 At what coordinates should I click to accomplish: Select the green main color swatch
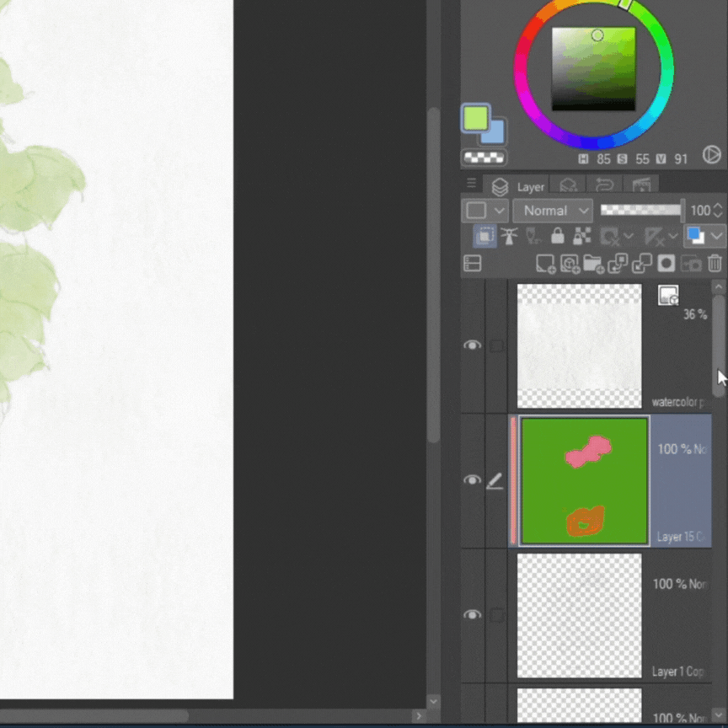[475, 117]
